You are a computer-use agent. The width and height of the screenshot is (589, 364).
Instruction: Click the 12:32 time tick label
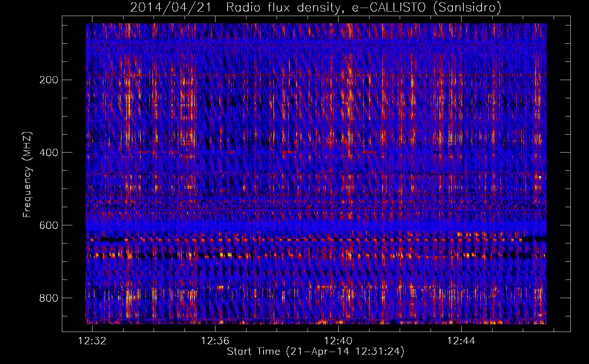click(92, 341)
